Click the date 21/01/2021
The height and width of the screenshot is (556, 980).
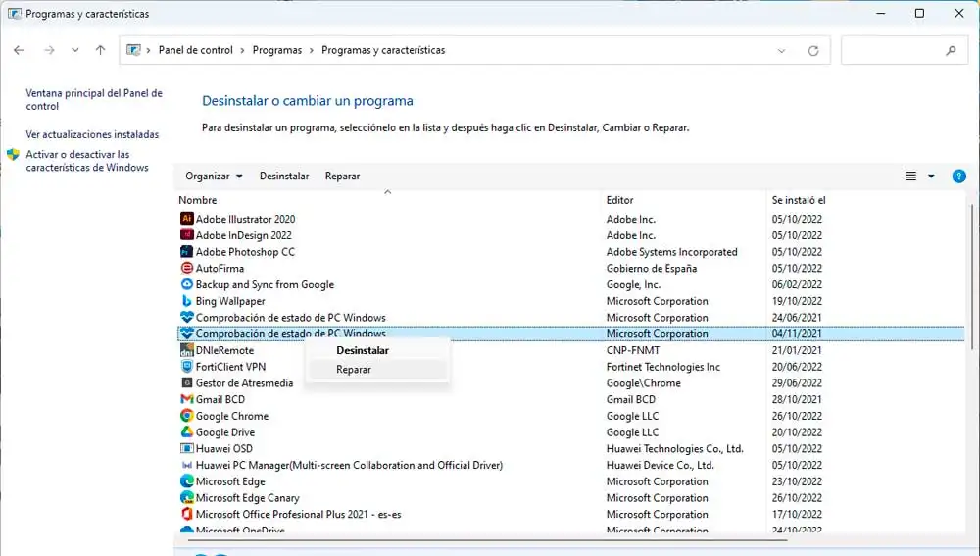tap(797, 350)
